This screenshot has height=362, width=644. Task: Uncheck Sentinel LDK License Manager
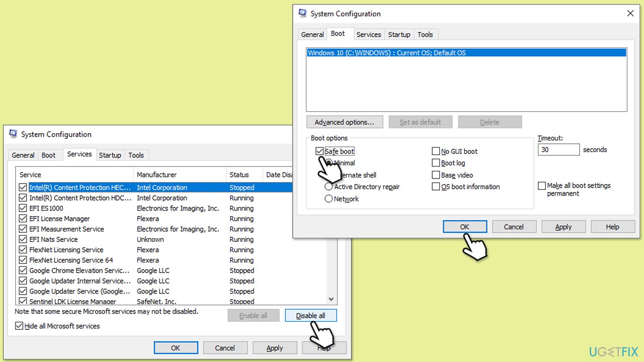click(x=23, y=301)
